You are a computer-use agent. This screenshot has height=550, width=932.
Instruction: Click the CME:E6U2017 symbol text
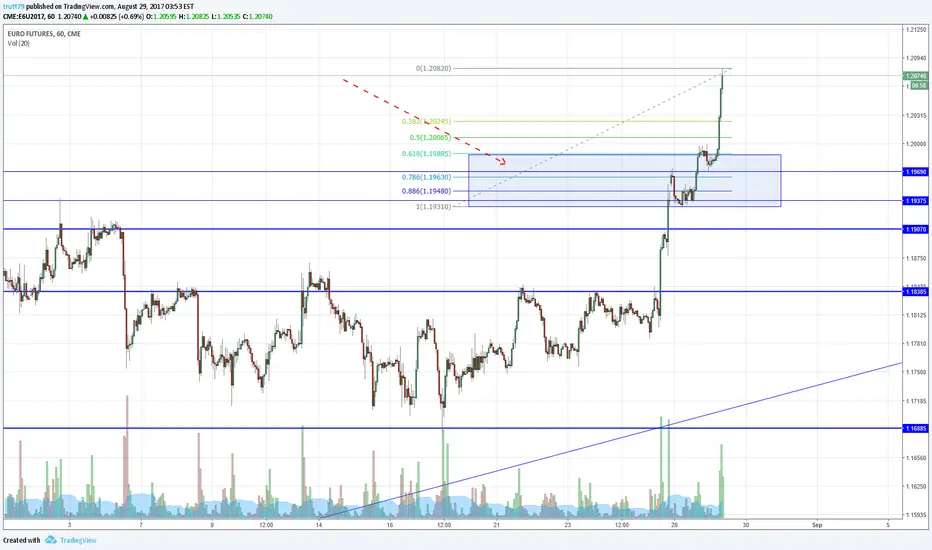tap(24, 17)
